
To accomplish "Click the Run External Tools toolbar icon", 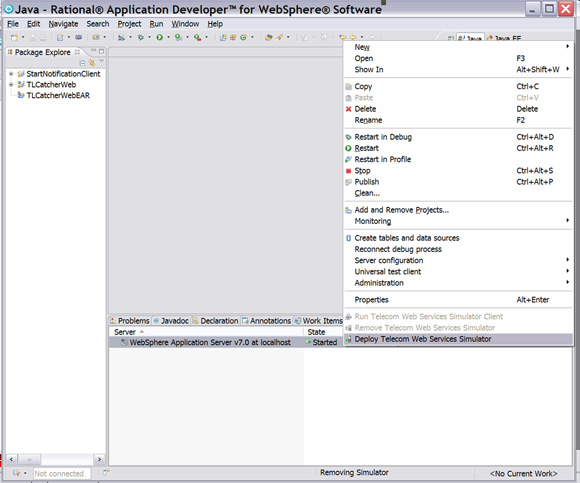I will pos(198,37).
